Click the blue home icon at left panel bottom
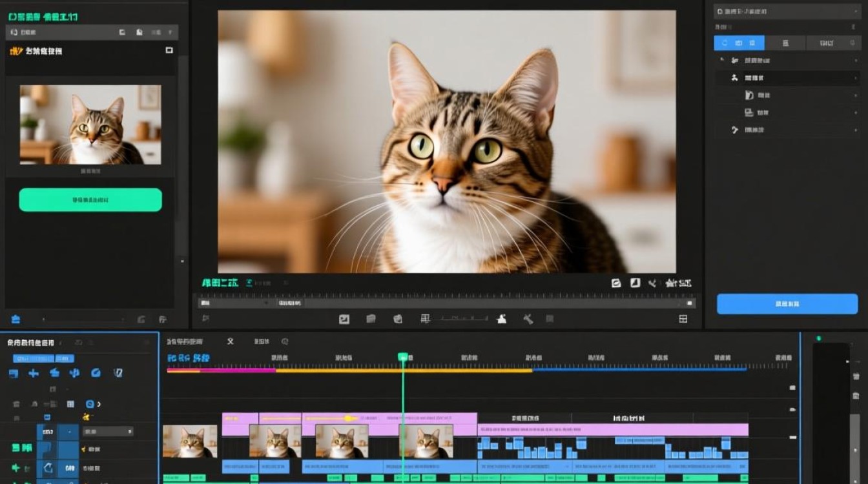This screenshot has width=868, height=484. (x=15, y=319)
